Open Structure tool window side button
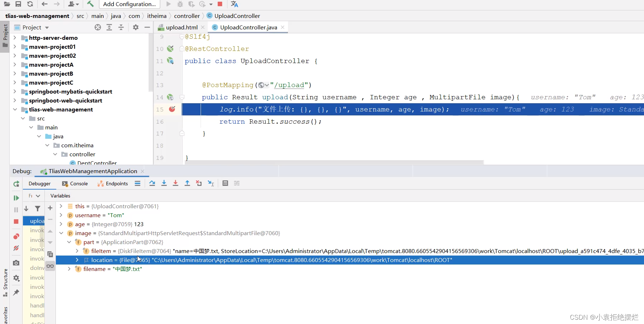 click(5, 282)
